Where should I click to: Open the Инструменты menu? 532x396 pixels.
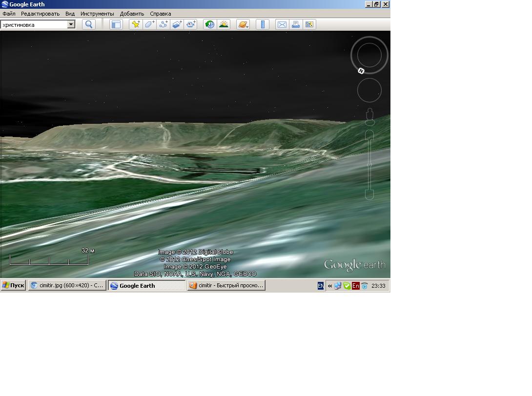pyautogui.click(x=97, y=14)
